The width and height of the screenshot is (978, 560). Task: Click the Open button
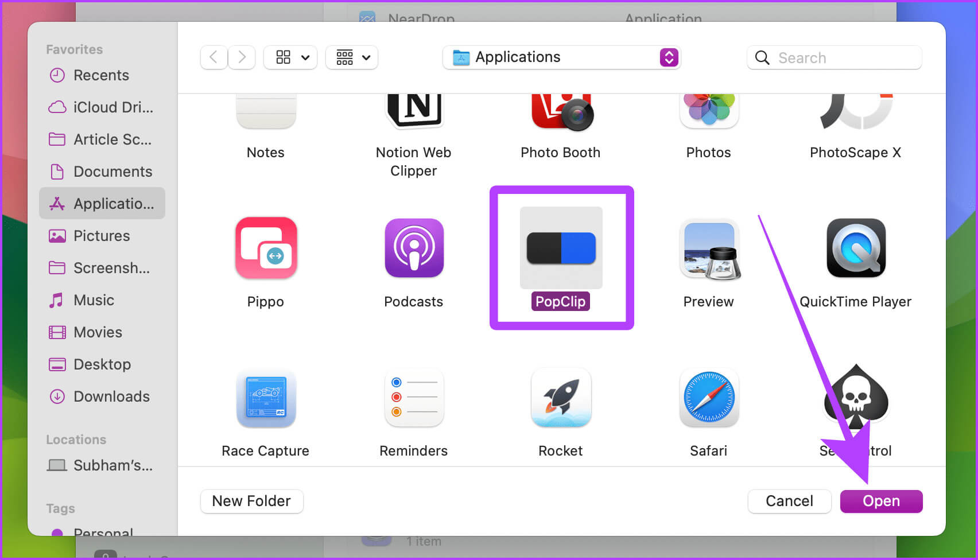click(882, 501)
